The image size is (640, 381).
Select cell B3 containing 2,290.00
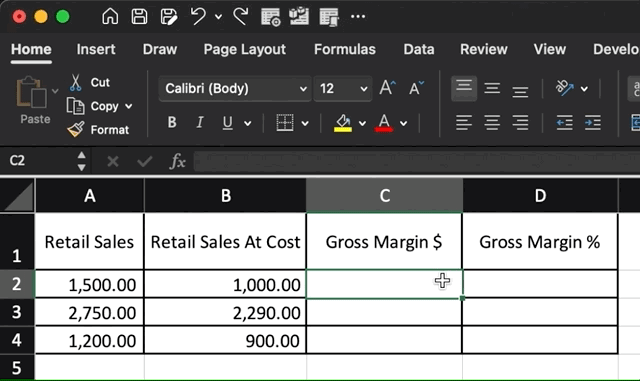(225, 312)
